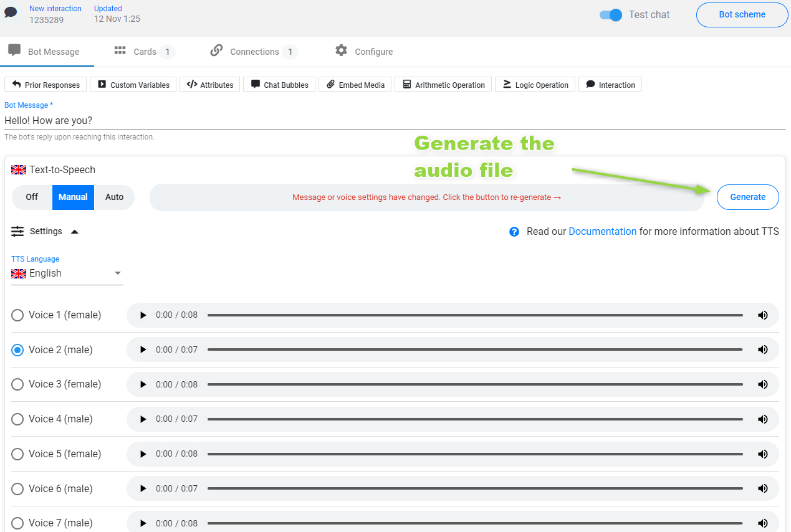Play the Voice 4 (male) audio sample
The image size is (791, 532).
point(143,419)
